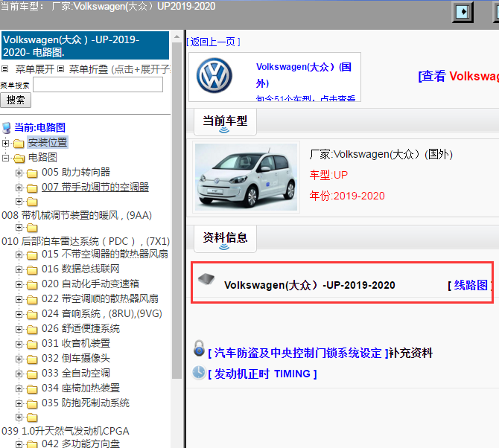Open the 汽车防盗及中央控制门锁系统设定 link
Screen dimensions: 499x448
pyautogui.click(x=298, y=353)
